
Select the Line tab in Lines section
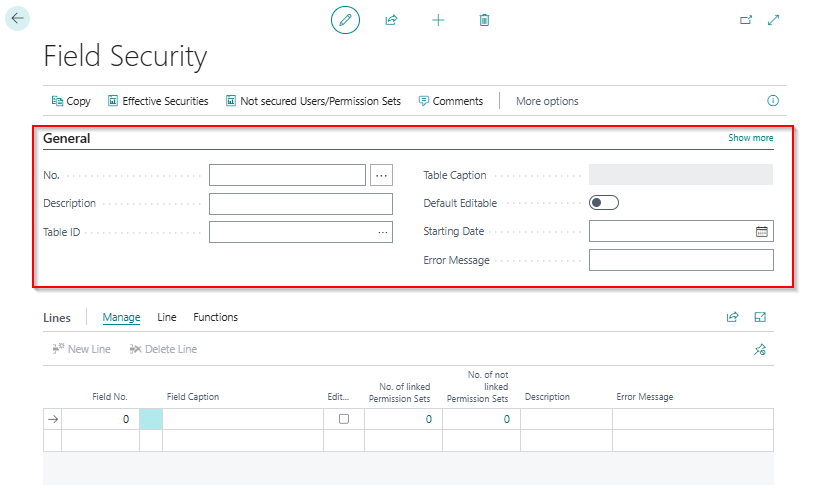pyautogui.click(x=167, y=317)
